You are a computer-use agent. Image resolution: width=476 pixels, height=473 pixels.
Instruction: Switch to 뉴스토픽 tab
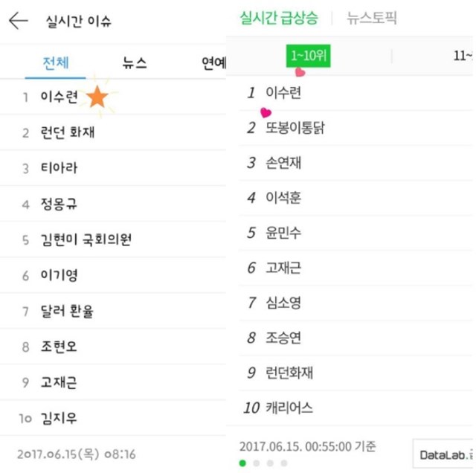373,19
